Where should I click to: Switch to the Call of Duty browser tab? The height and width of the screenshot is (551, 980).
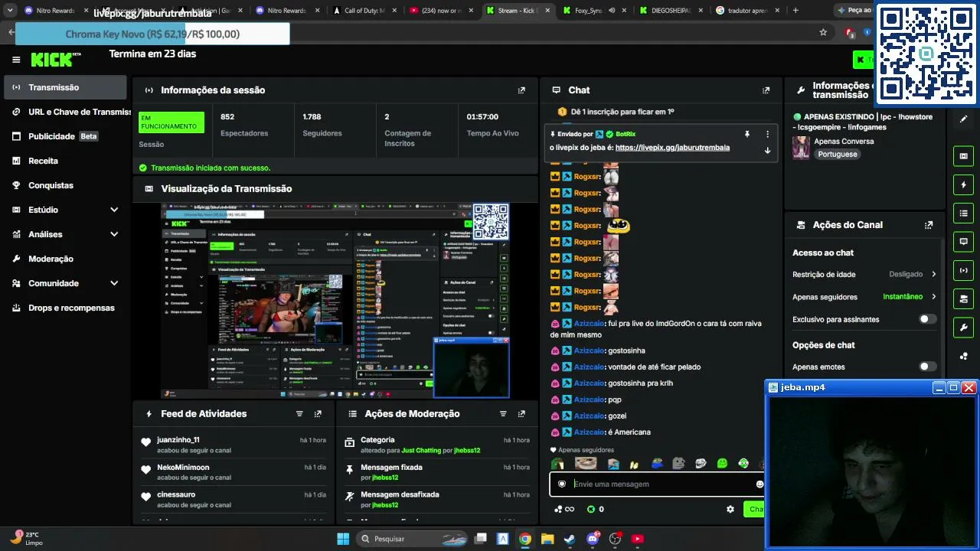[364, 11]
